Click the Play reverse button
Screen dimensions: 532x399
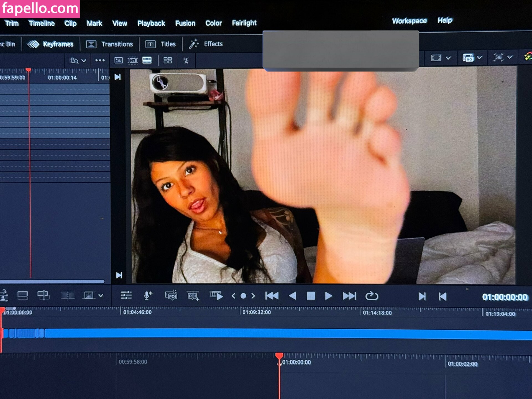click(x=293, y=296)
